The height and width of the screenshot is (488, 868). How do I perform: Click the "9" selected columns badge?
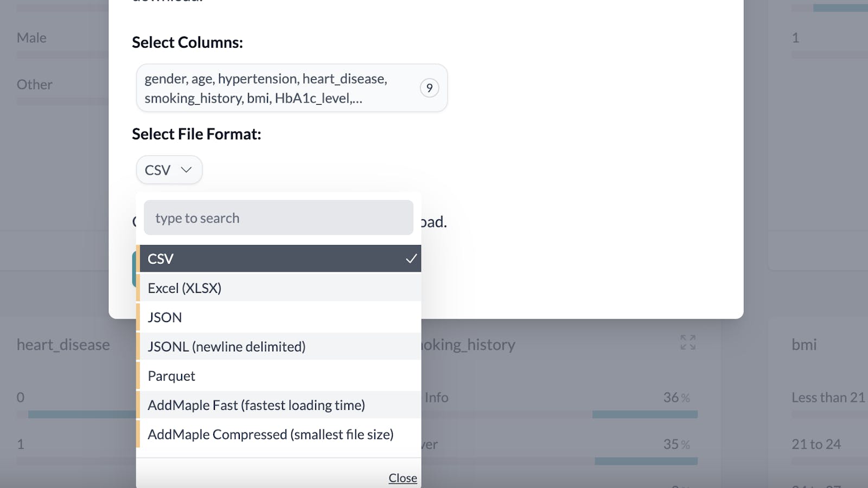(x=429, y=87)
